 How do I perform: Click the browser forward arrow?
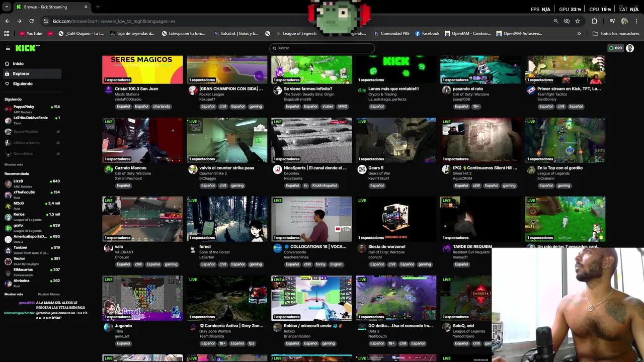click(x=19, y=21)
